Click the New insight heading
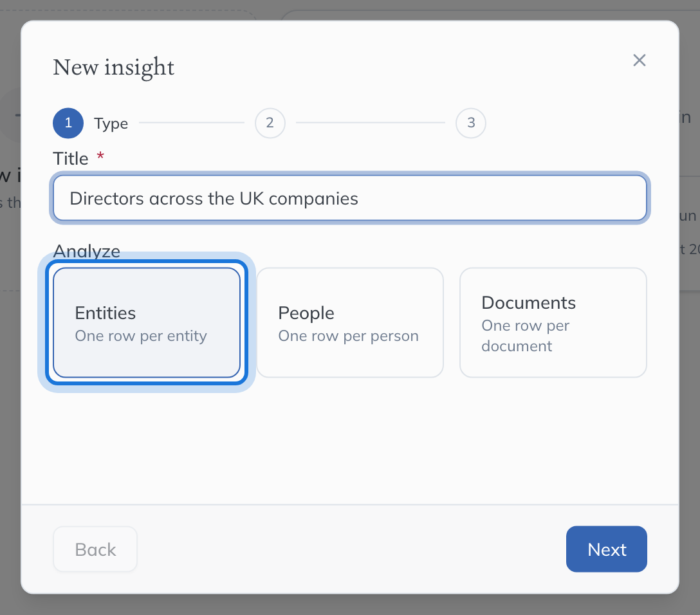This screenshot has height=615, width=700. [x=113, y=68]
